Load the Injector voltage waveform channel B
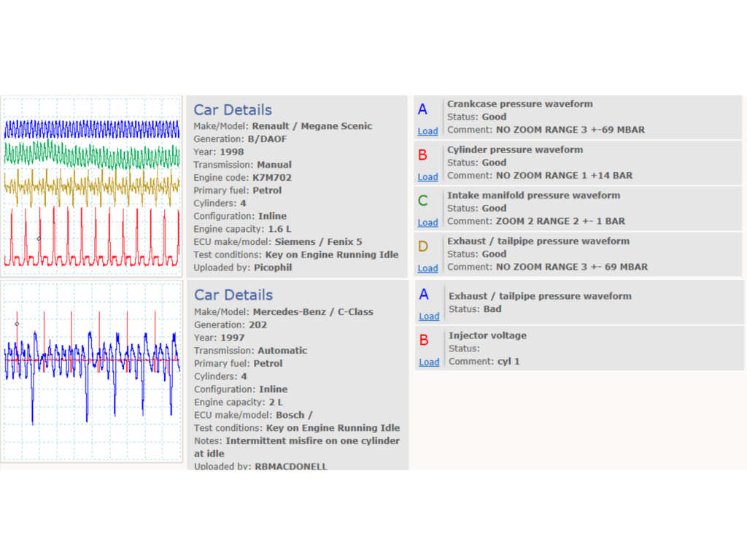 click(x=429, y=362)
